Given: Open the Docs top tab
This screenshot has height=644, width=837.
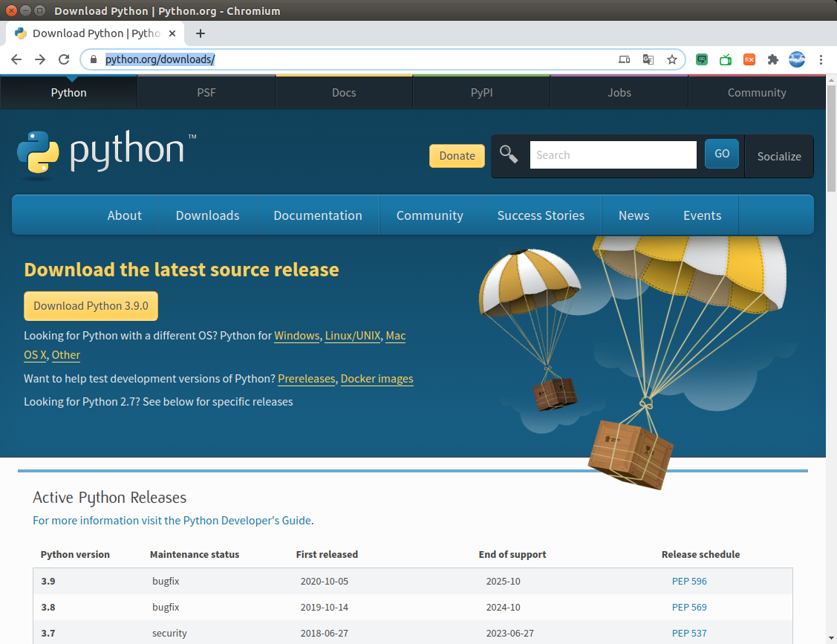Looking at the screenshot, I should [344, 92].
